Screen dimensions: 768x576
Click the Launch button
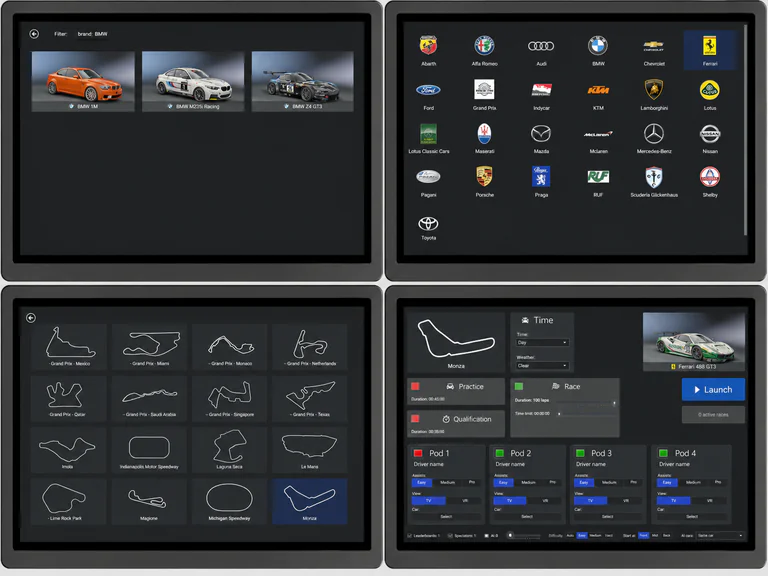pyautogui.click(x=713, y=389)
